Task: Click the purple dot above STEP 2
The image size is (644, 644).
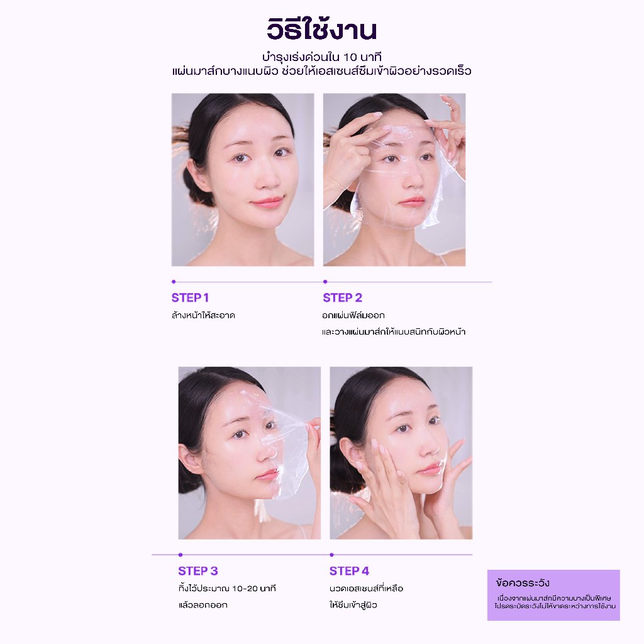Action: click(325, 282)
